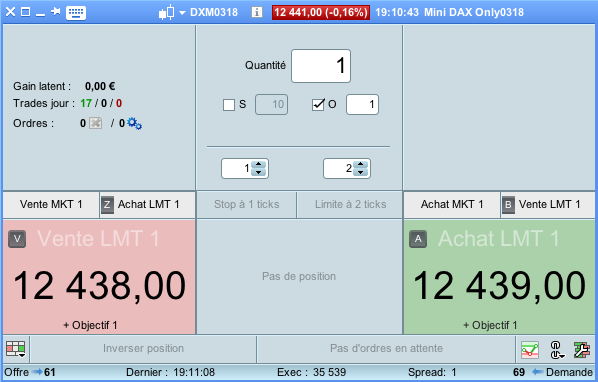Screen dimensions: 598x382
Task: Click the Vente LMT 1 button with B key
Action: point(548,205)
